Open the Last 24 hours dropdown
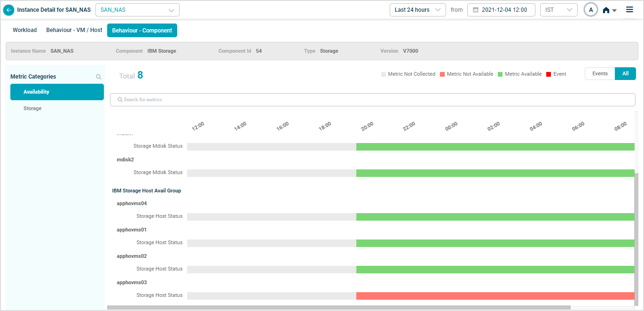The image size is (644, 311). point(417,10)
